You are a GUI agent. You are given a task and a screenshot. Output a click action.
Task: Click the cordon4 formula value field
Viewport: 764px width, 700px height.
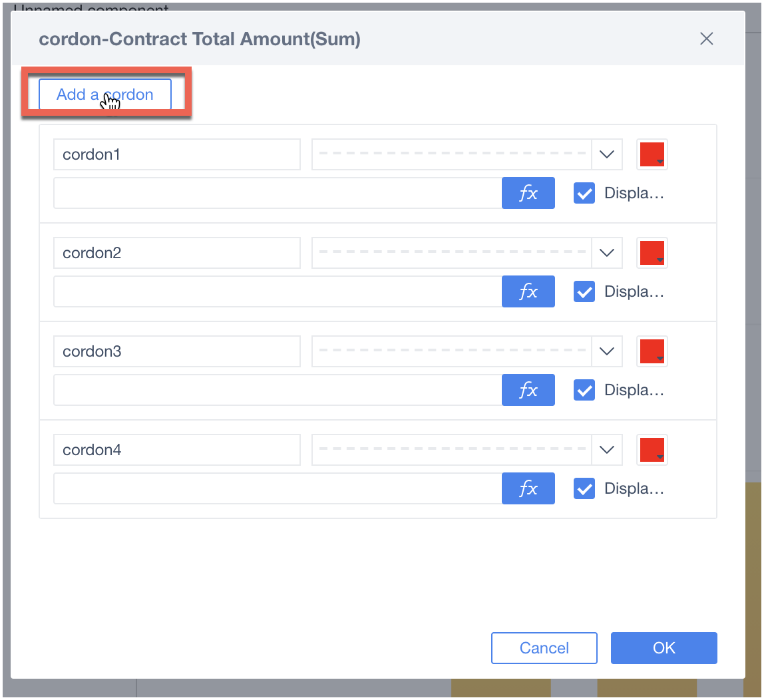click(277, 488)
